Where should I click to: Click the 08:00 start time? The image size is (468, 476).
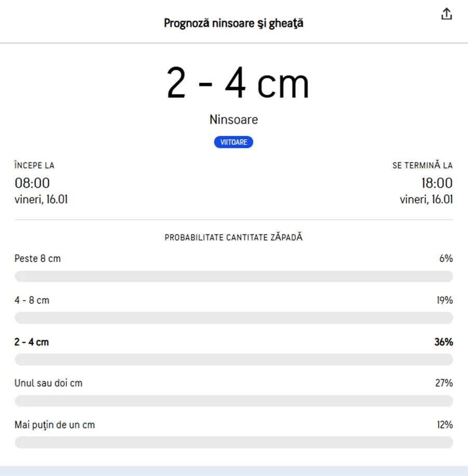pyautogui.click(x=32, y=183)
